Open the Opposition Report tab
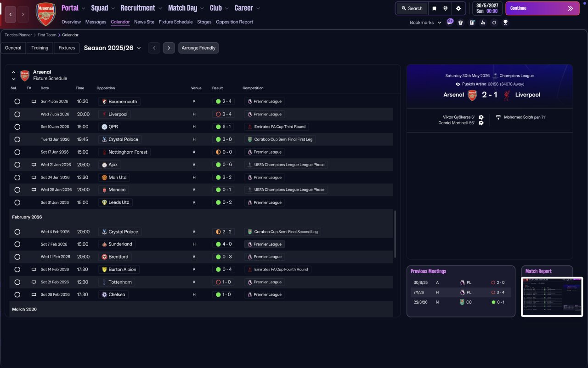 coord(234,22)
